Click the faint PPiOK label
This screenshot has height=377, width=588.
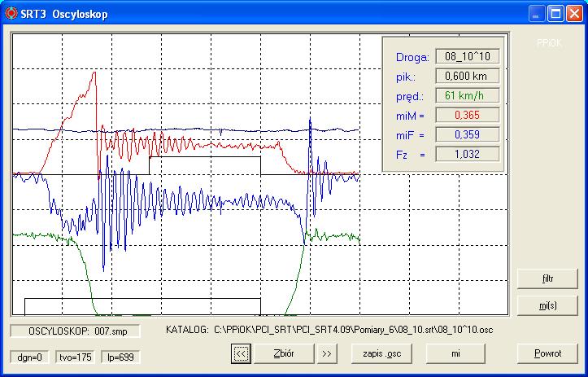tap(549, 43)
